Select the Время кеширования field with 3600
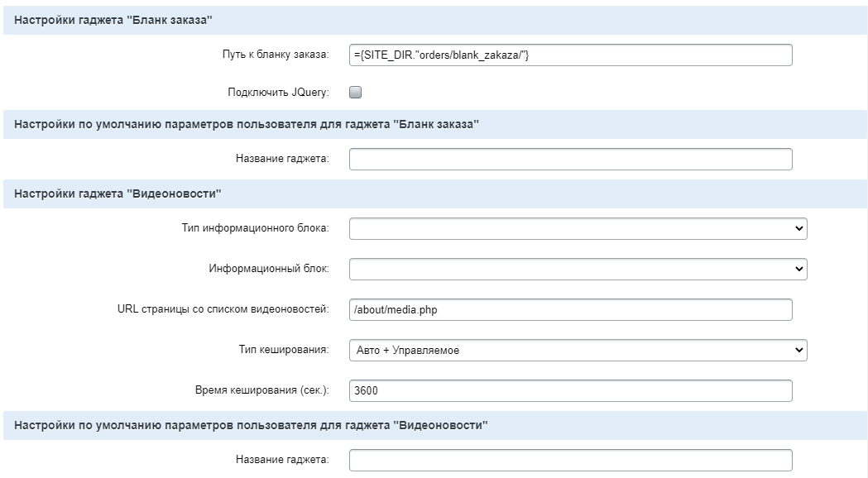This screenshot has height=478, width=868. point(571,390)
